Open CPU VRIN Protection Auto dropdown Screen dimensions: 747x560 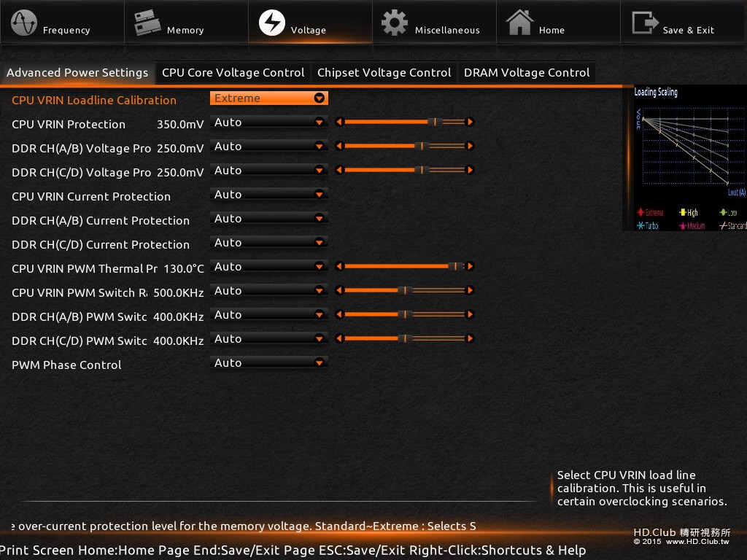(x=268, y=122)
